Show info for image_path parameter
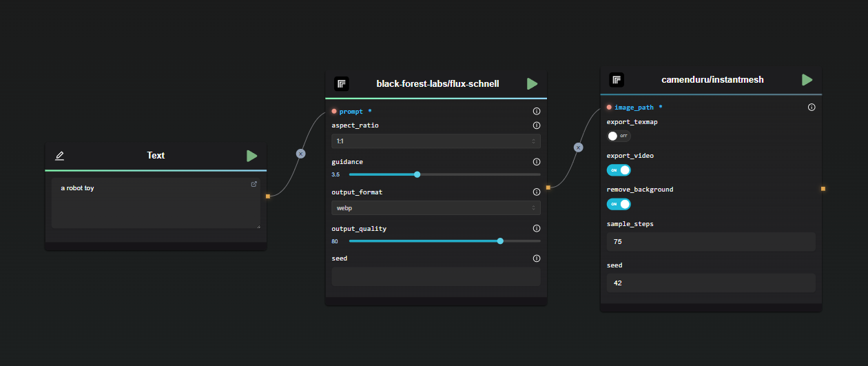Screen dimensions: 868x366 (812, 108)
